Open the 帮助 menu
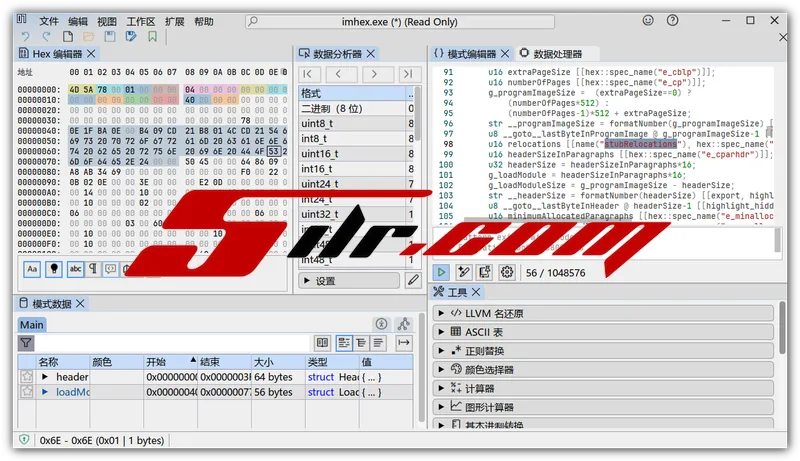 coord(204,21)
